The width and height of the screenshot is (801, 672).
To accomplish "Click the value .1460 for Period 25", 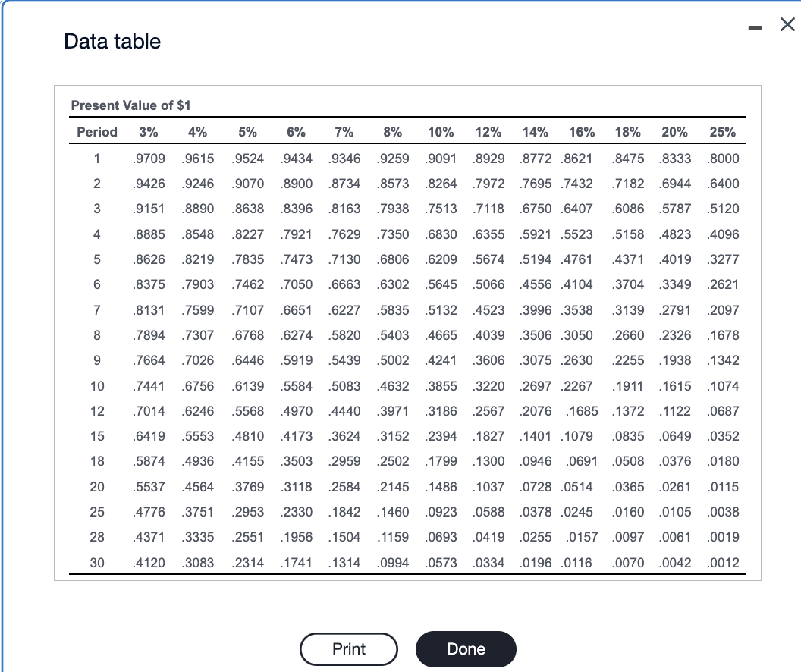I will pos(393,512).
